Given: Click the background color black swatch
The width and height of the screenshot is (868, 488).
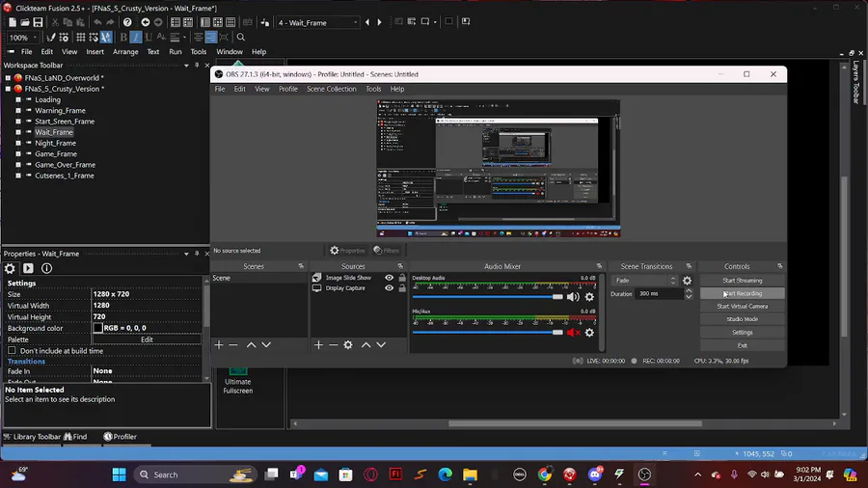Looking at the screenshot, I should pyautogui.click(x=98, y=328).
